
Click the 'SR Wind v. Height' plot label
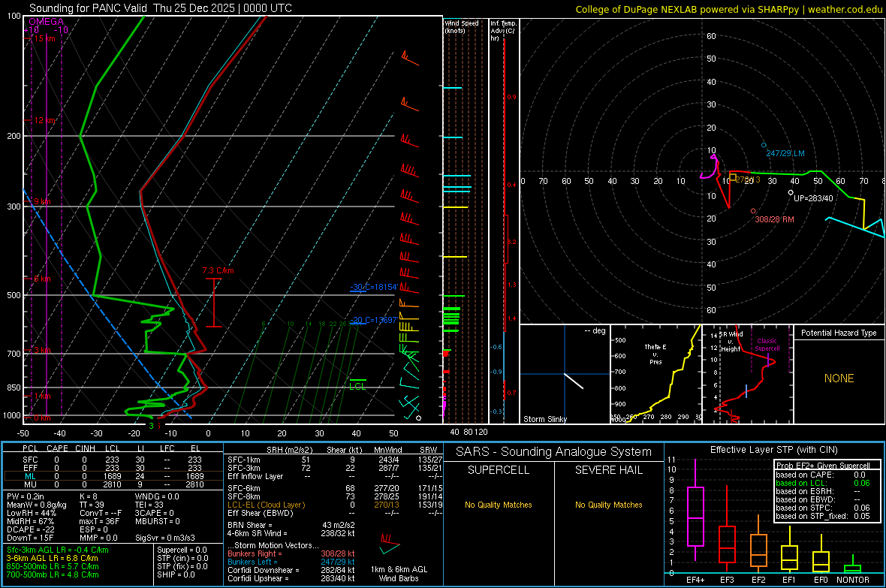click(731, 342)
